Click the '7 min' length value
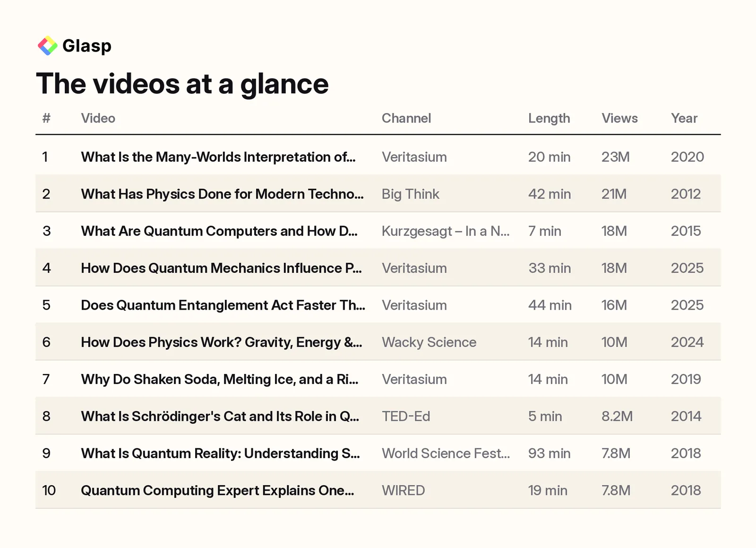Image resolution: width=756 pixels, height=548 pixels. point(545,231)
